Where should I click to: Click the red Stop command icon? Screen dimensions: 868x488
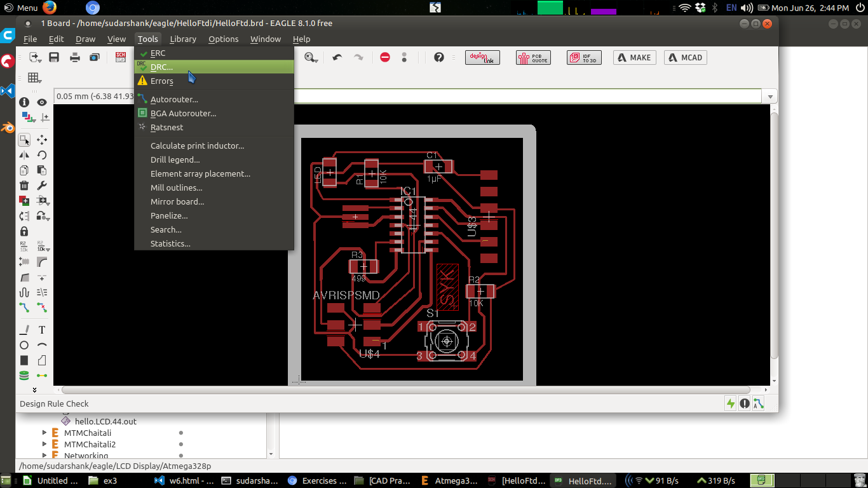(x=385, y=57)
